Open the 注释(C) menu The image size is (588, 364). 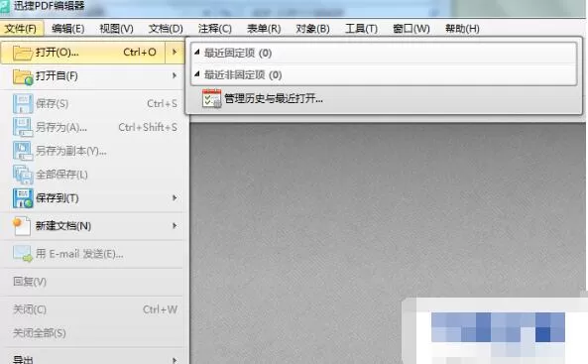(x=214, y=29)
